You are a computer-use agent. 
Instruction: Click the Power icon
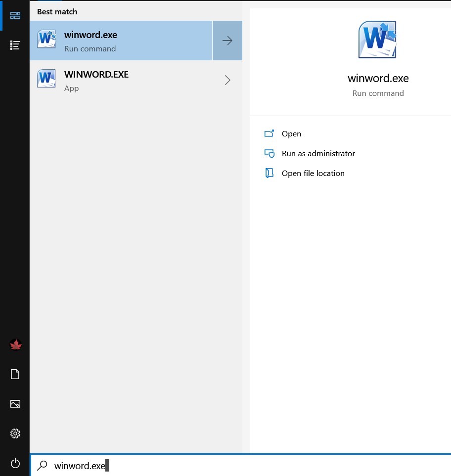click(15, 463)
